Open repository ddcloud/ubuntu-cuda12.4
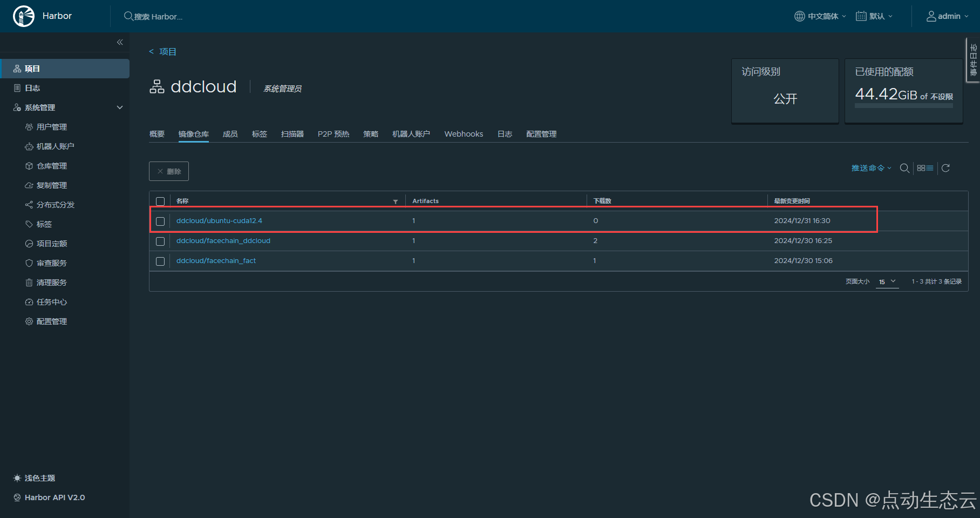This screenshot has width=980, height=518. click(219, 221)
